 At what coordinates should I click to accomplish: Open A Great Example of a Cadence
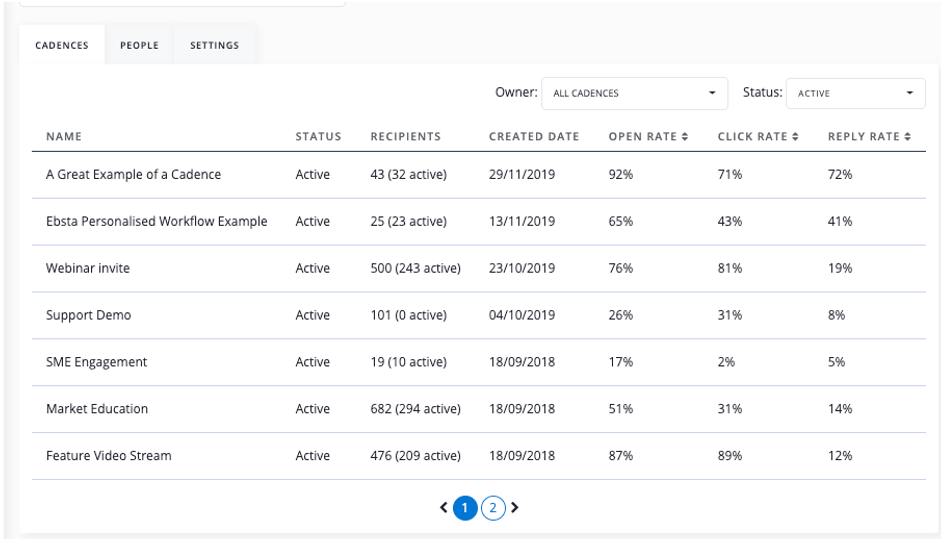(133, 175)
